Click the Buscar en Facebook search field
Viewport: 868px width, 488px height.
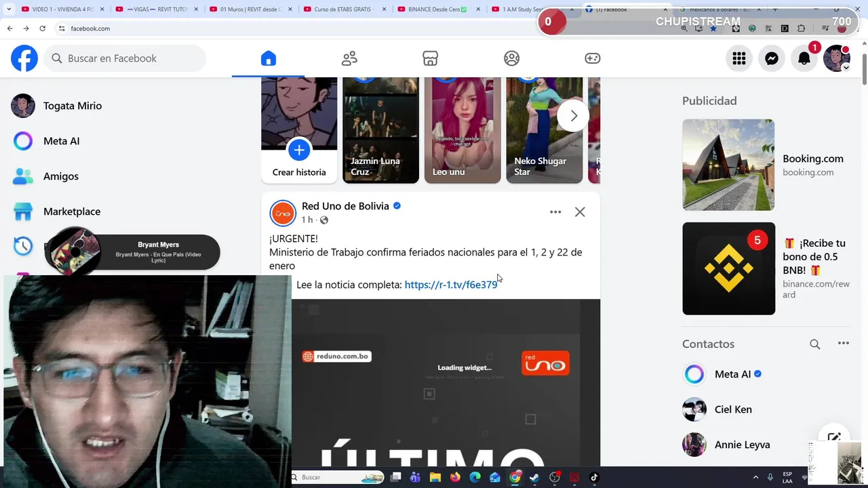pyautogui.click(x=125, y=58)
